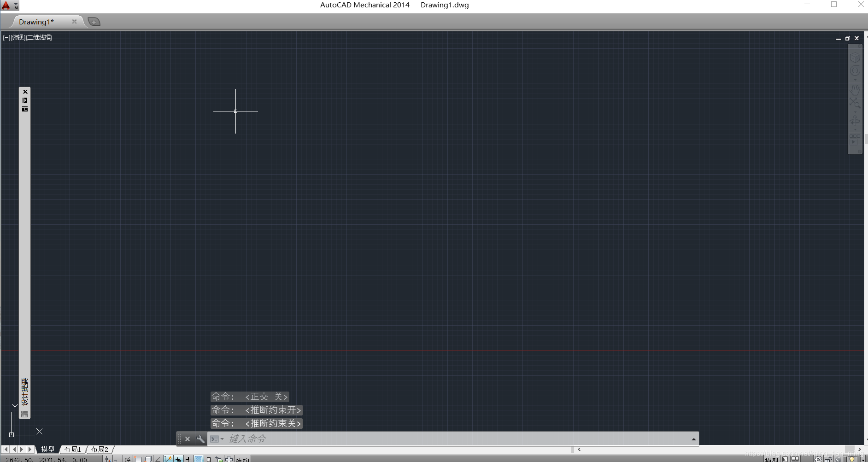Image resolution: width=868 pixels, height=462 pixels.
Task: Close the 设计提要 palette
Action: click(x=25, y=92)
